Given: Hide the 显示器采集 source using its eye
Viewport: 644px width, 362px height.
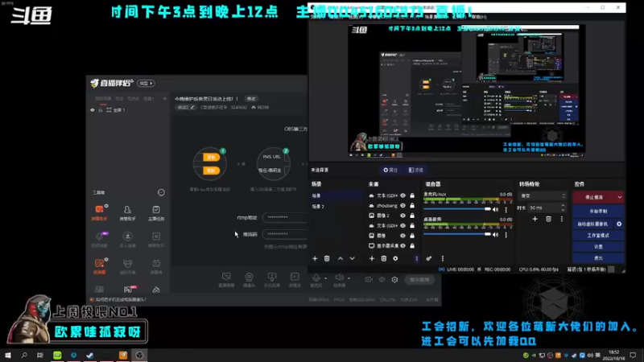Looking at the screenshot, I should [403, 246].
